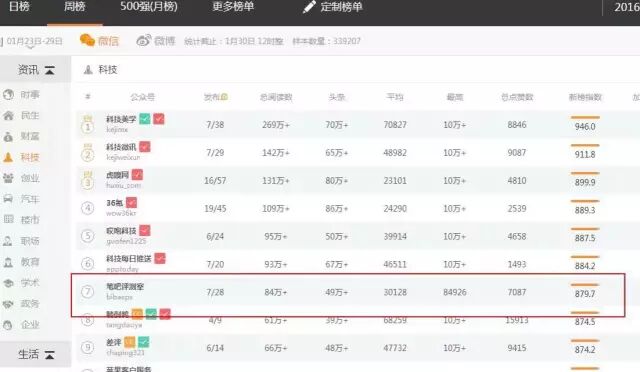
Task: Open 差评 account name
Action: pos(114,342)
